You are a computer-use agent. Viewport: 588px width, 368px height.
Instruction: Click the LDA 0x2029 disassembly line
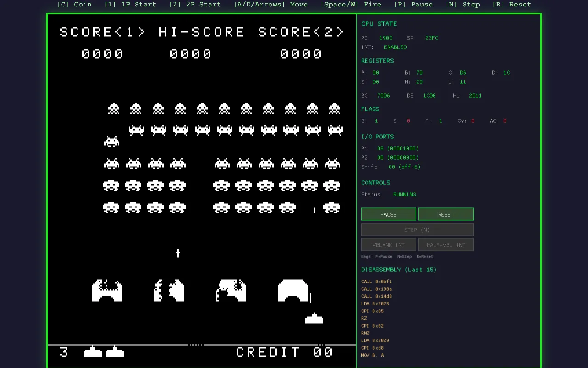pos(375,340)
